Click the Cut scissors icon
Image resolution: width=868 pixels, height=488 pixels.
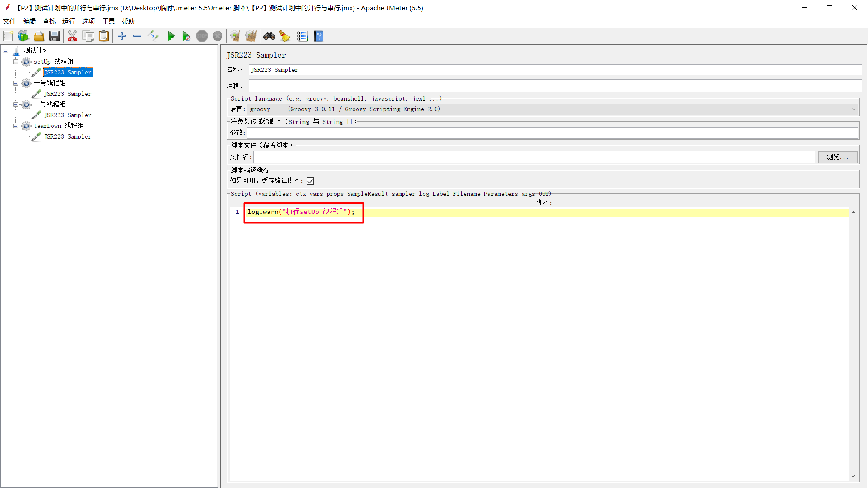(73, 36)
